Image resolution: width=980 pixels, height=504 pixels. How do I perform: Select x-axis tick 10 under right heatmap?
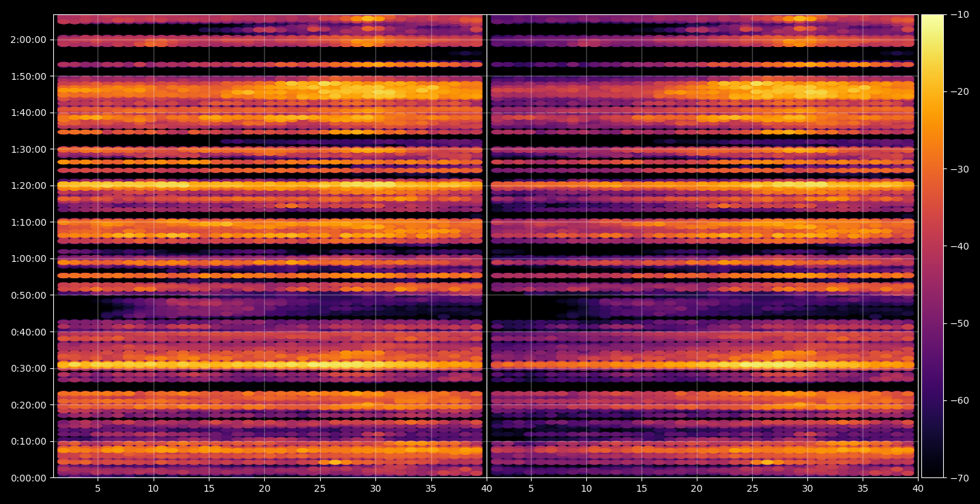[x=586, y=488]
